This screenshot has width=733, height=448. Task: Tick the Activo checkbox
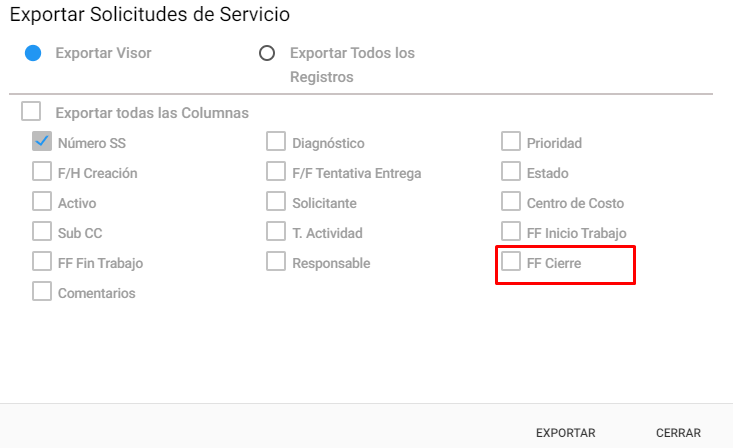[x=42, y=201]
